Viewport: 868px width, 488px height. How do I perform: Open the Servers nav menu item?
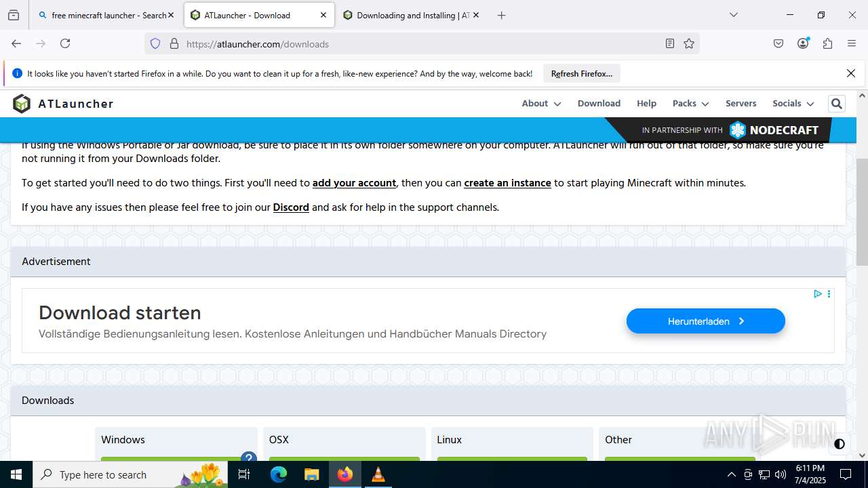(x=741, y=104)
